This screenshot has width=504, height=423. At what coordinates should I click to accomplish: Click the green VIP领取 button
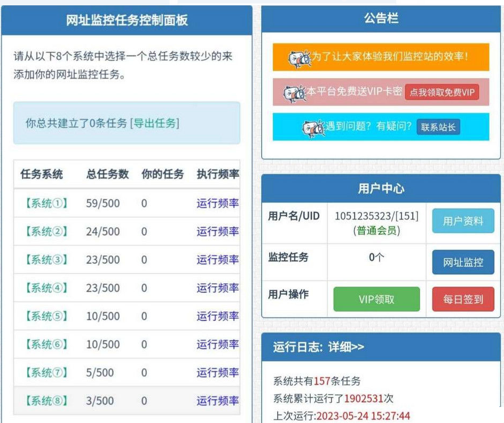(x=376, y=299)
